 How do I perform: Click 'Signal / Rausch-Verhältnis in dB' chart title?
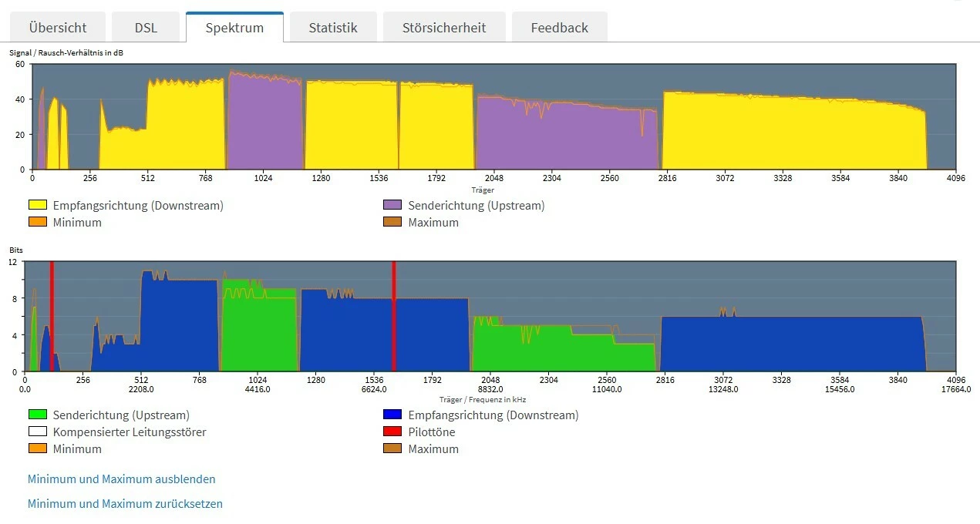[66, 53]
